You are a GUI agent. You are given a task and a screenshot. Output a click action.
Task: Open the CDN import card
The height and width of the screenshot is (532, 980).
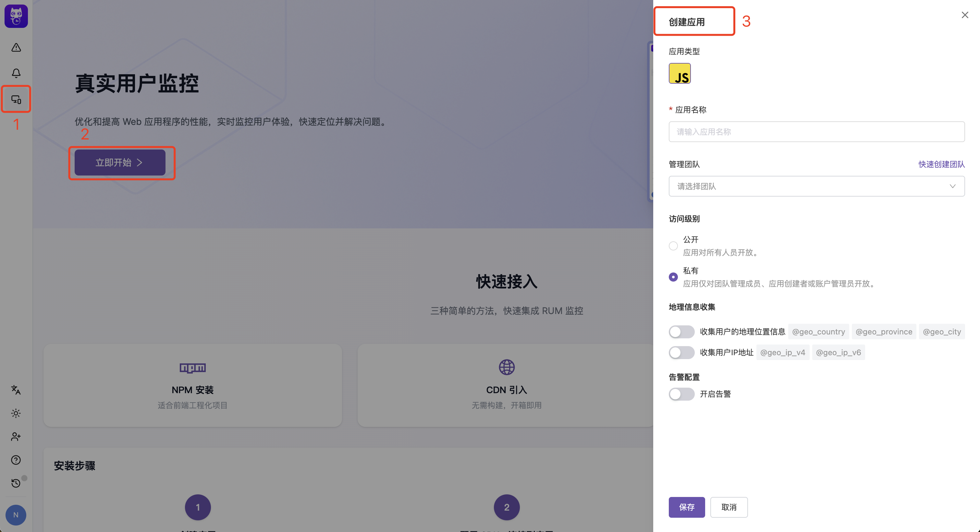506,385
